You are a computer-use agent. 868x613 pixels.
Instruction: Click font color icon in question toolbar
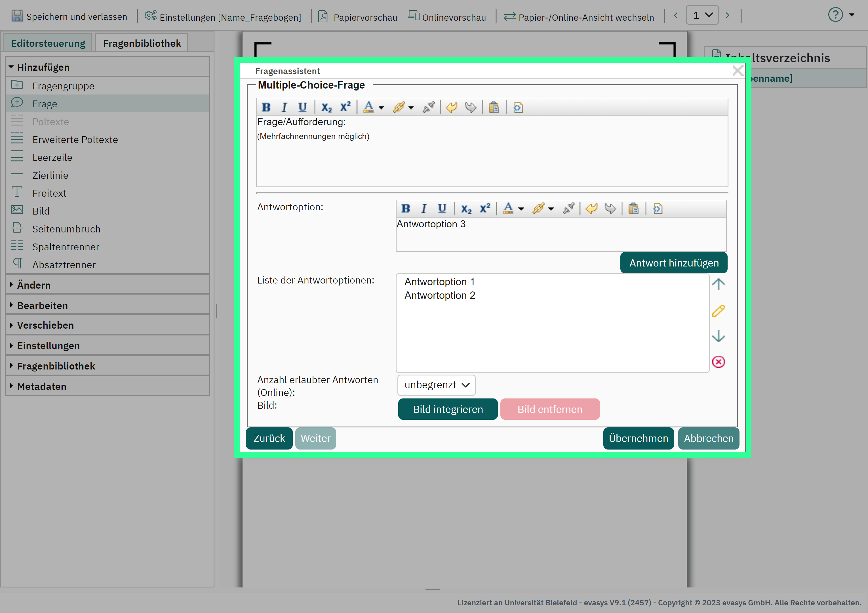368,107
